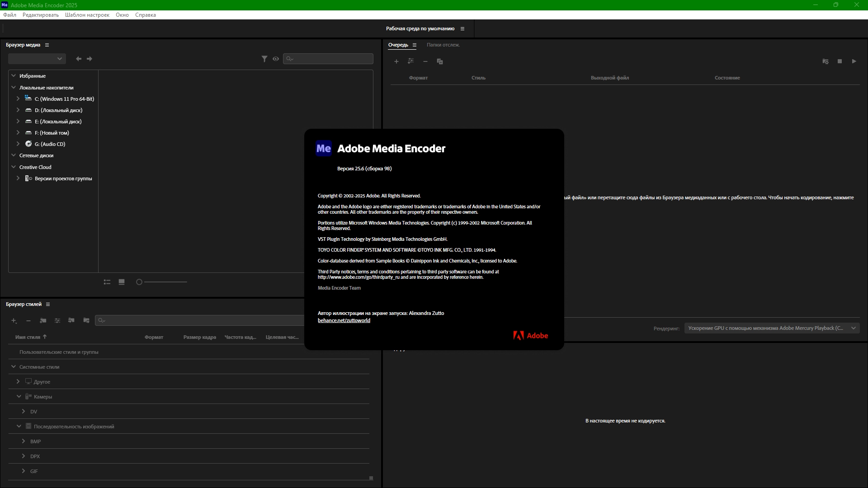Click the duplicate queue item icon

click(x=439, y=61)
